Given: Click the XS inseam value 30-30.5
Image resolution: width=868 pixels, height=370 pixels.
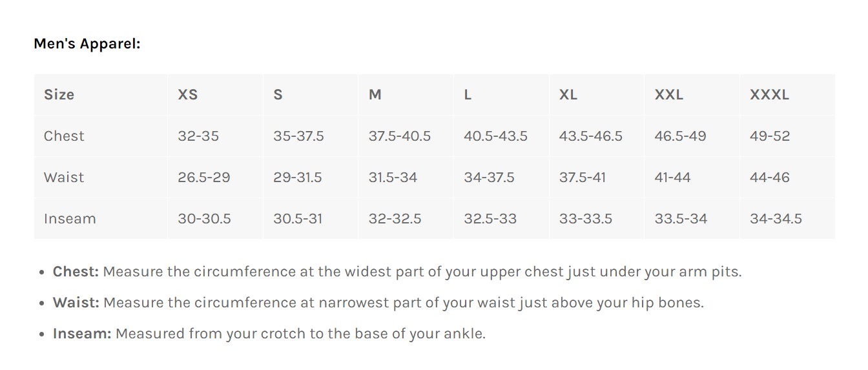Looking at the screenshot, I should tap(204, 218).
